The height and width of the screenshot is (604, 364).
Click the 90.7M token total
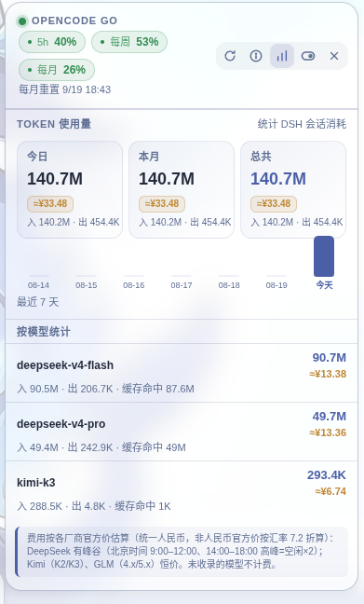[330, 358]
